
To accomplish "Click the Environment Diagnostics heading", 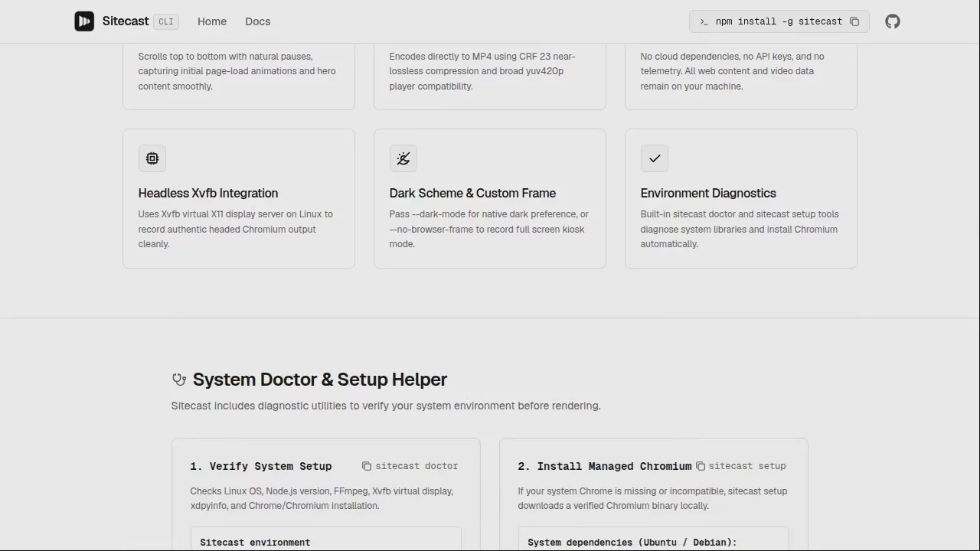I will click(x=708, y=194).
